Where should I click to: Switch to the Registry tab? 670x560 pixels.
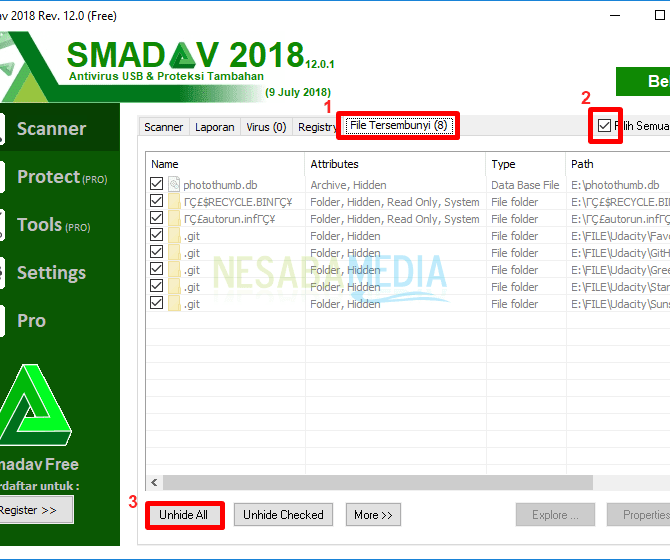click(317, 127)
